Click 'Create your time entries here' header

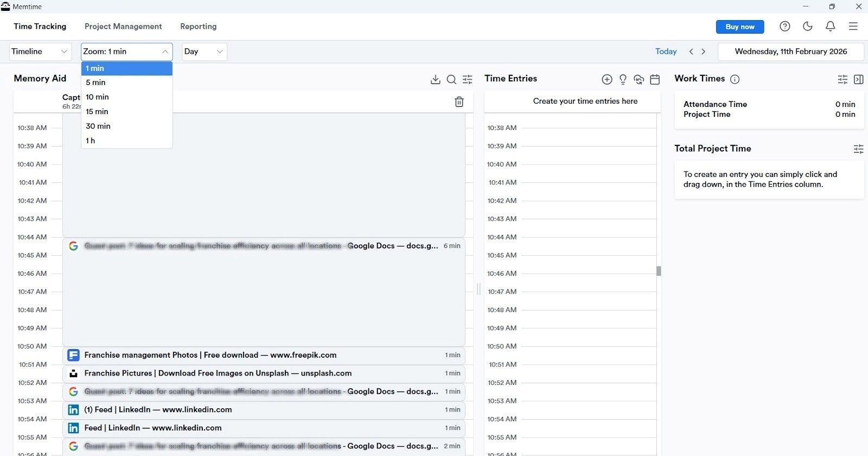point(585,101)
